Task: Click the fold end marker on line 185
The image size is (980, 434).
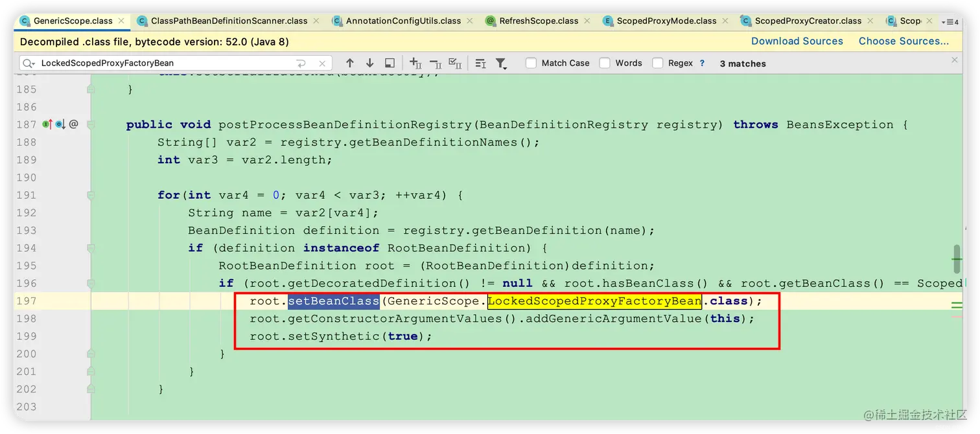Action: click(91, 89)
